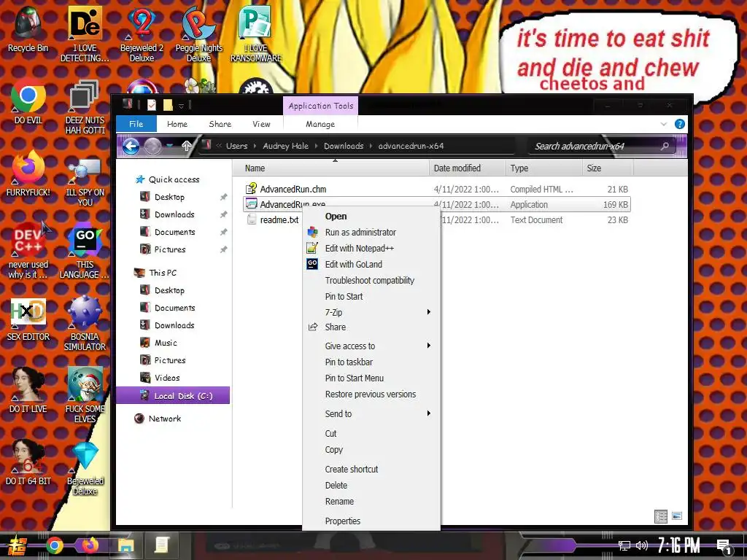Select Edit with Notepad++
Image resolution: width=747 pixels, height=560 pixels.
pyautogui.click(x=371, y=248)
